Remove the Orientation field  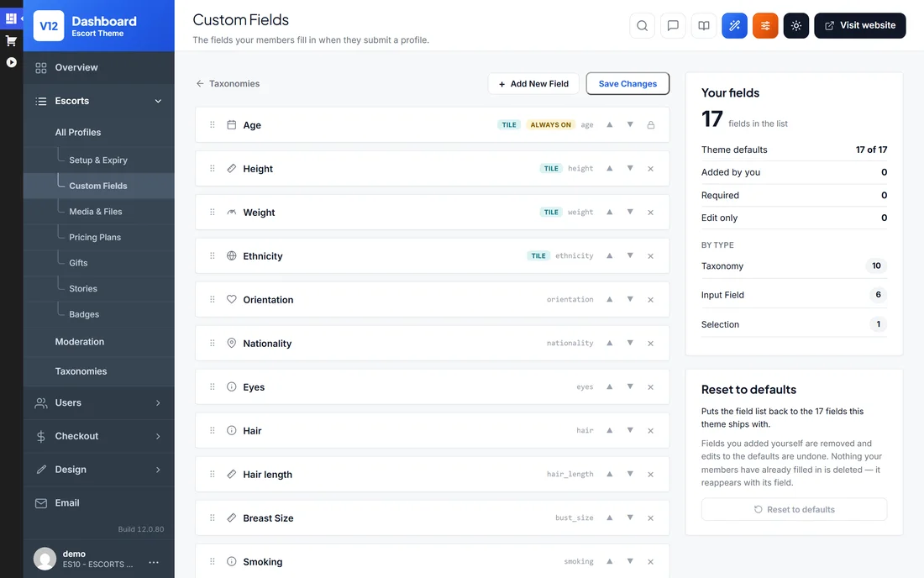650,299
